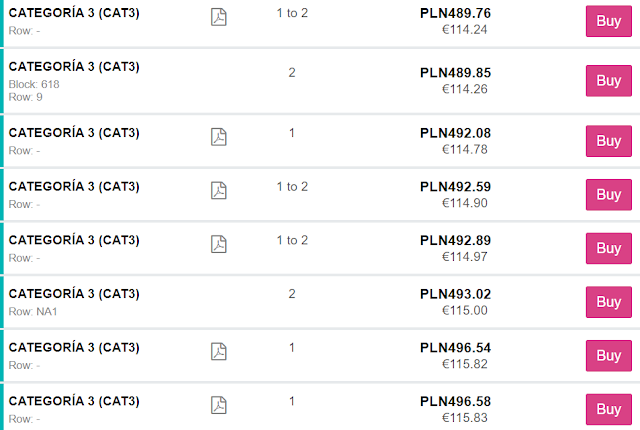Buy the €115.82 ticket
The width and height of the screenshot is (640, 430).
click(x=608, y=355)
